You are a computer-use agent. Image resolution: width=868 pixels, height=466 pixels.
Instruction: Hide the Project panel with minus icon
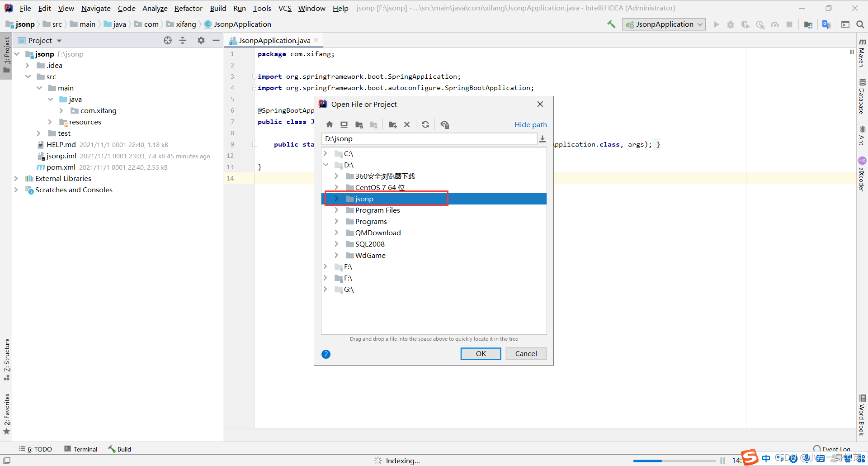click(216, 40)
